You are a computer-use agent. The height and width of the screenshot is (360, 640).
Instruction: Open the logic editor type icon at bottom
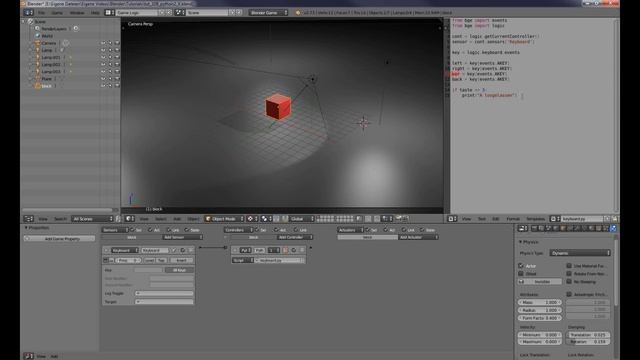(28, 356)
